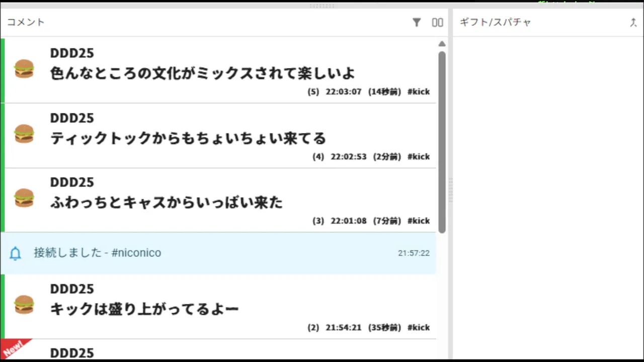
Task: Click burger avatar beside 色んなところ comment
Action: pos(24,69)
